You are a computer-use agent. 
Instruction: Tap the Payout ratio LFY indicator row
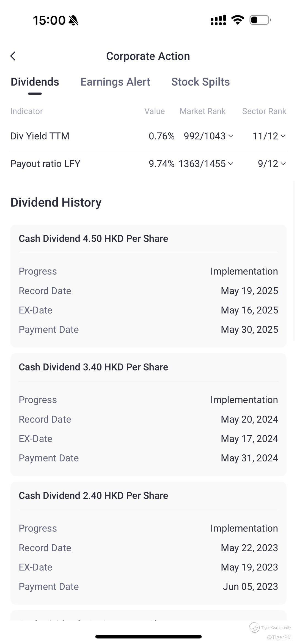[x=45, y=164]
